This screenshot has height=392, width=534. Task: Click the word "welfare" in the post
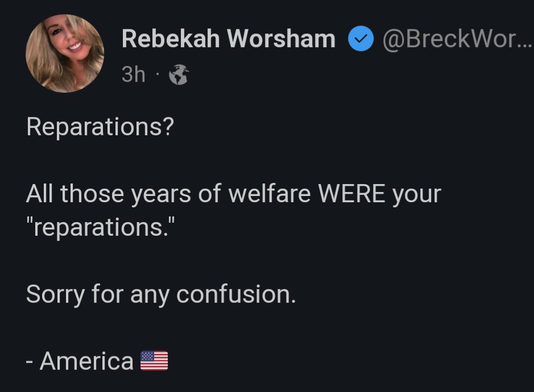tap(270, 194)
